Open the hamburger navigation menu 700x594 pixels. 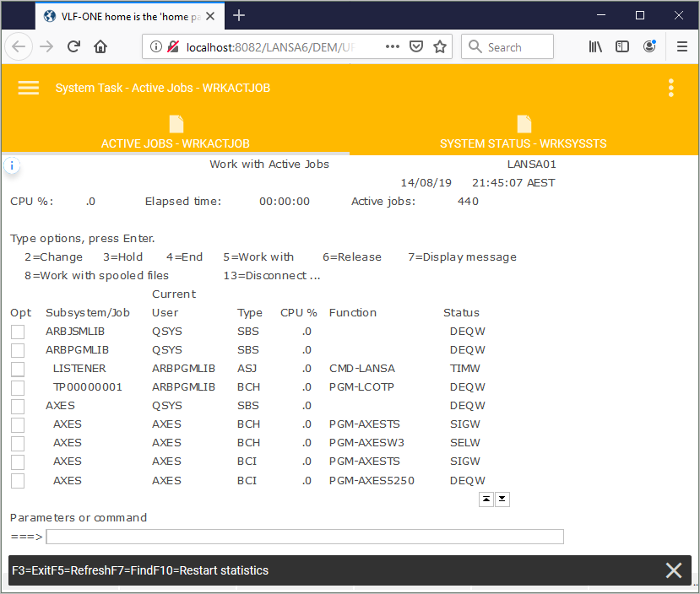(x=29, y=88)
